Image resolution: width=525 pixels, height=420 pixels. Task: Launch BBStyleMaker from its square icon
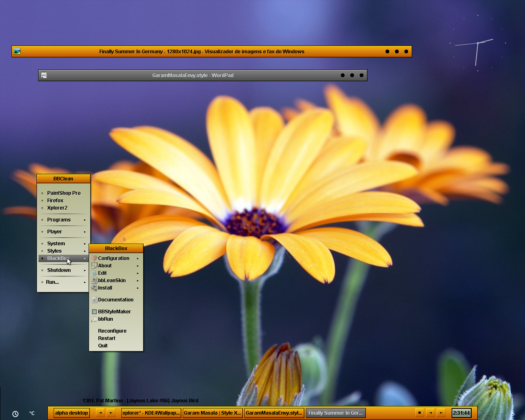tap(94, 312)
